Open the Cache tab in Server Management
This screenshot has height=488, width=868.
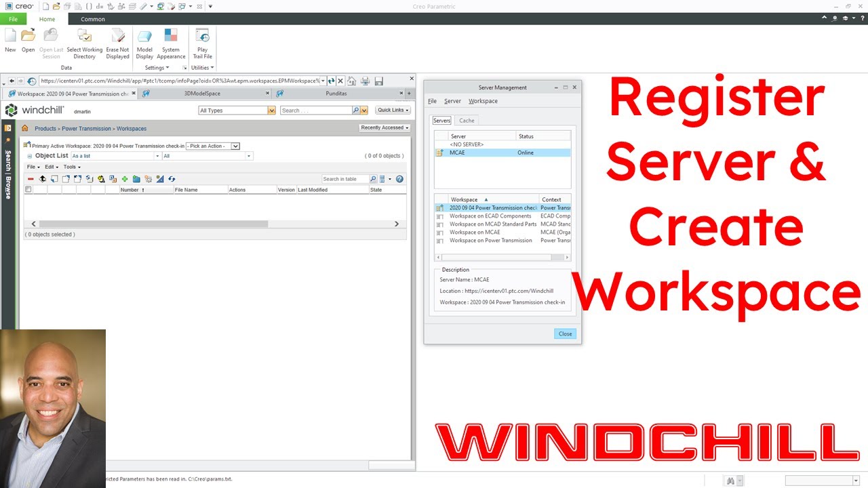(467, 120)
